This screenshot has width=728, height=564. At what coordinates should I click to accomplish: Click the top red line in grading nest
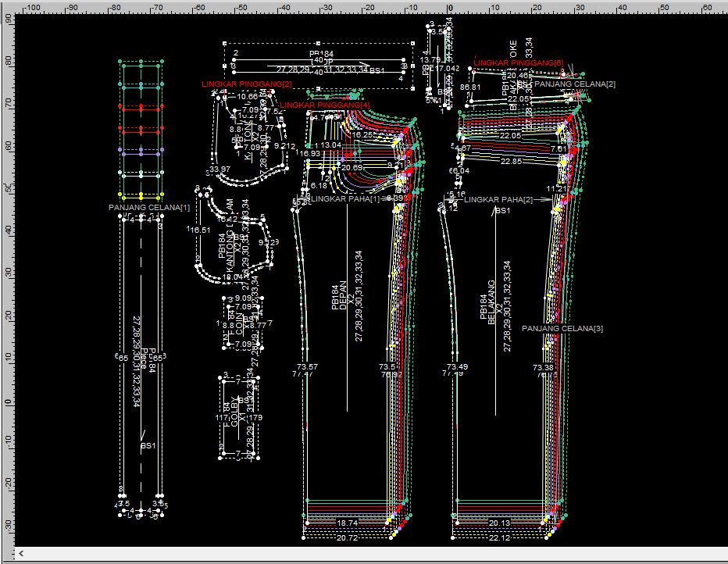[x=141, y=106]
